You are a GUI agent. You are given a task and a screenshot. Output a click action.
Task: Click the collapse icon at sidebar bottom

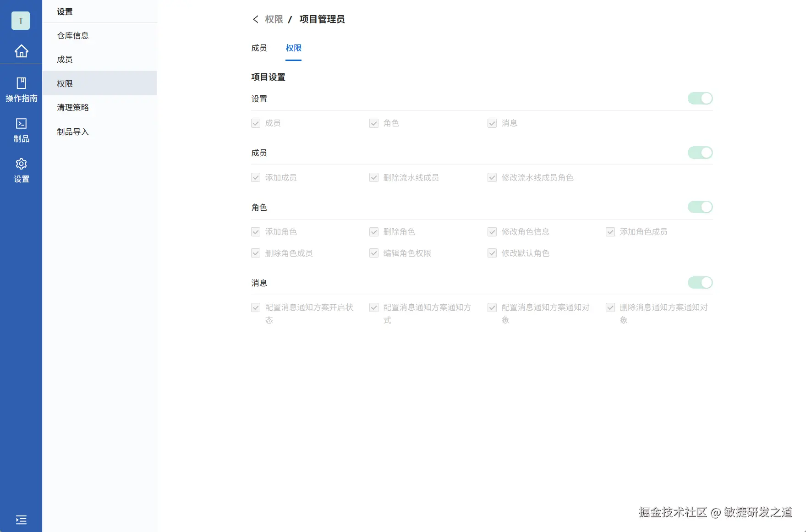pyautogui.click(x=21, y=520)
